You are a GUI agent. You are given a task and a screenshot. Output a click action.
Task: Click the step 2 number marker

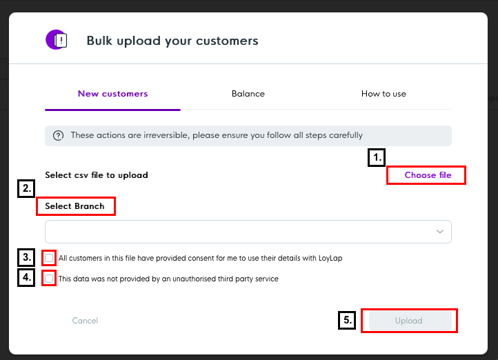pyautogui.click(x=26, y=189)
